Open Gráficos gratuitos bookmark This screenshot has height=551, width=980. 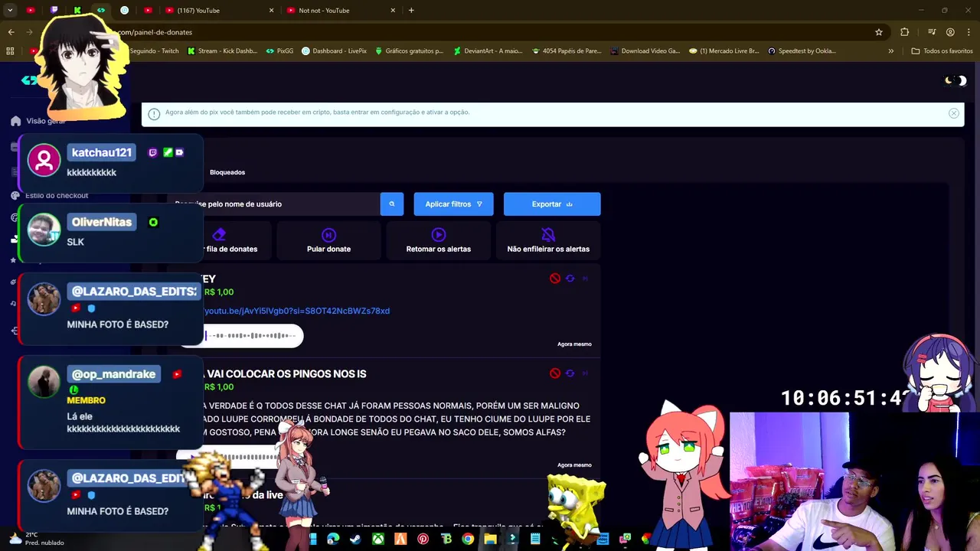point(409,51)
